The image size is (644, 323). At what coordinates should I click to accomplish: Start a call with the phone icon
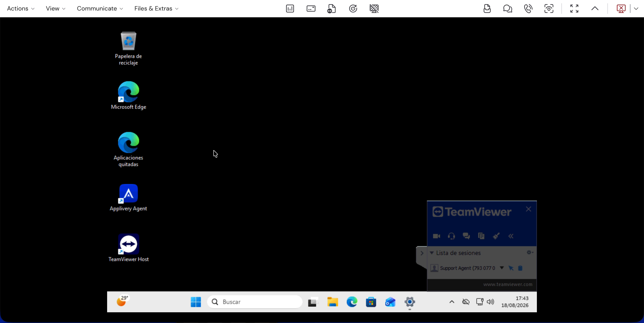click(528, 9)
